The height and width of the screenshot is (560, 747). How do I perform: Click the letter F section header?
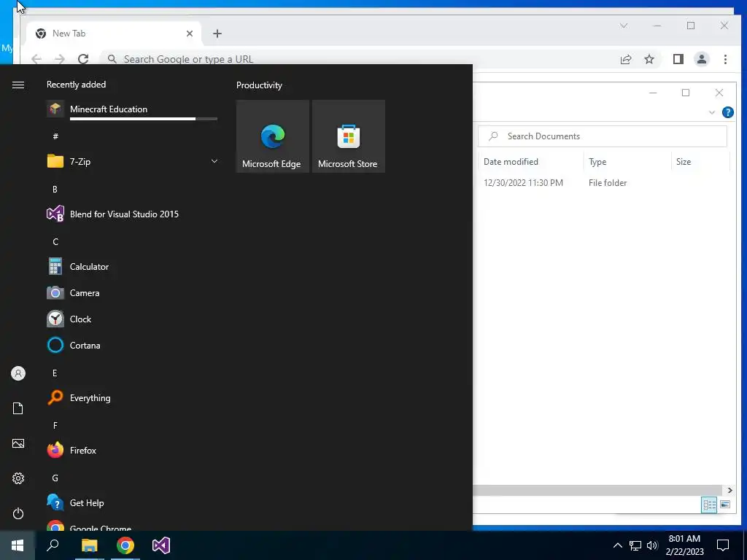point(55,426)
